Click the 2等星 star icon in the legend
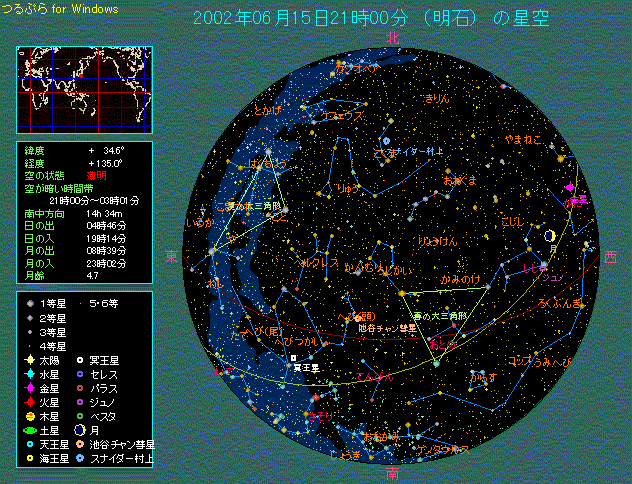This screenshot has width=632, height=484. point(30,318)
